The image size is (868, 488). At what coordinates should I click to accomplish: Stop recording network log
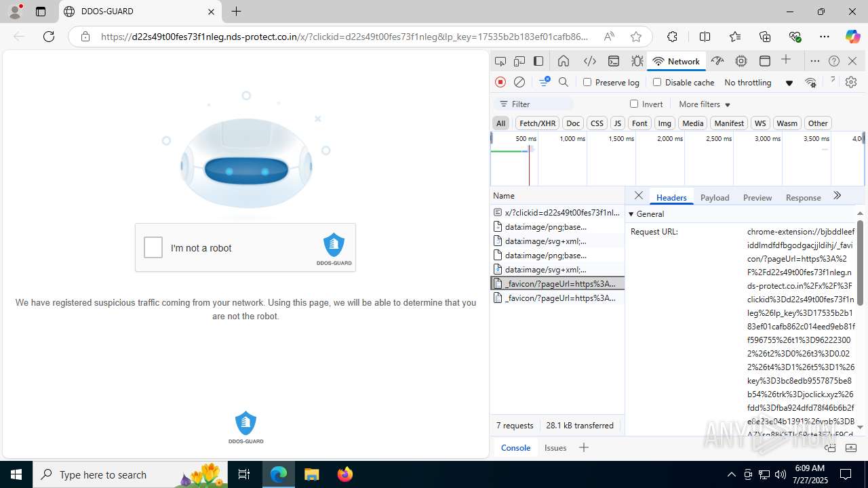pyautogui.click(x=500, y=82)
